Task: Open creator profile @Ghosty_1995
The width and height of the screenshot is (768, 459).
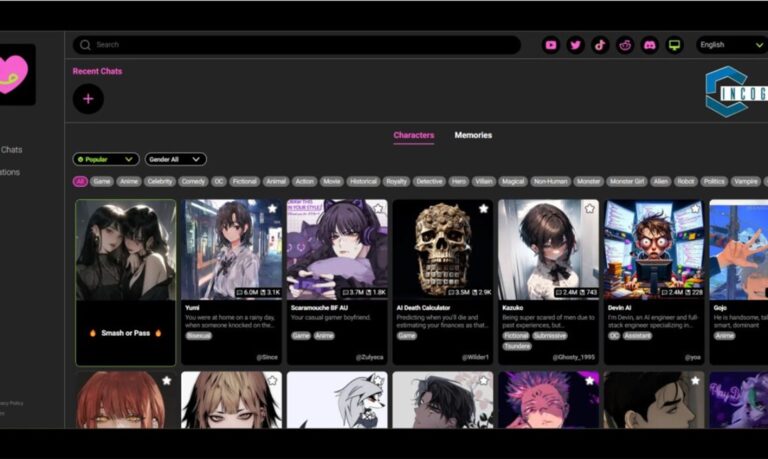Action: (574, 357)
